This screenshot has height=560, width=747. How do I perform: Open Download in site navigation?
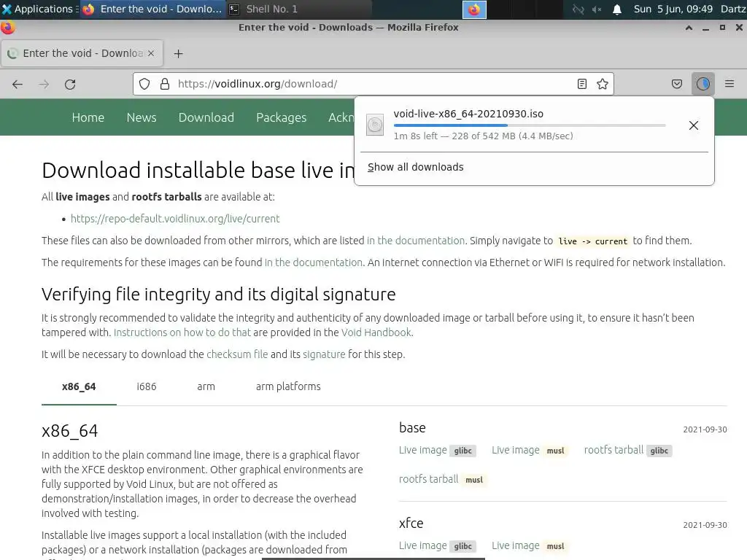point(206,117)
